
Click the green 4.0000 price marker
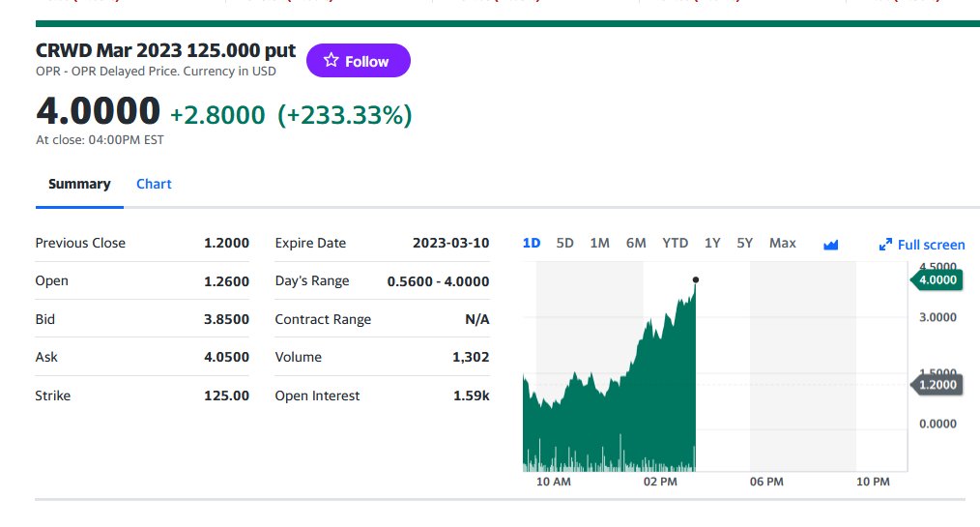click(937, 279)
